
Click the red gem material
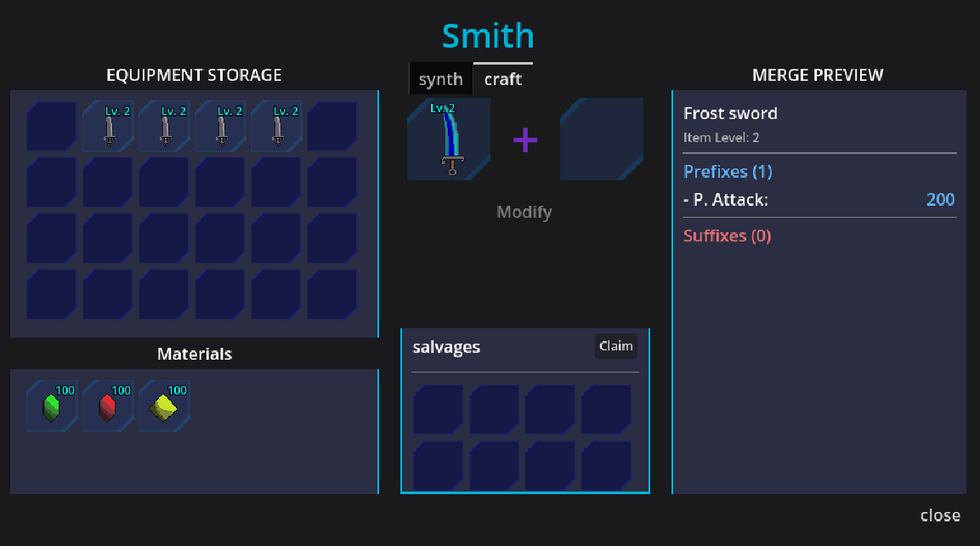click(107, 406)
